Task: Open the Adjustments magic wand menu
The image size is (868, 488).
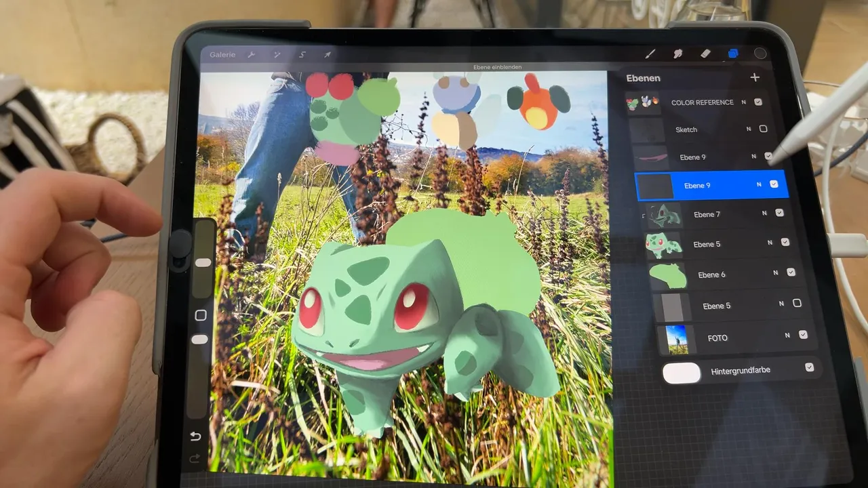Action: (x=277, y=54)
